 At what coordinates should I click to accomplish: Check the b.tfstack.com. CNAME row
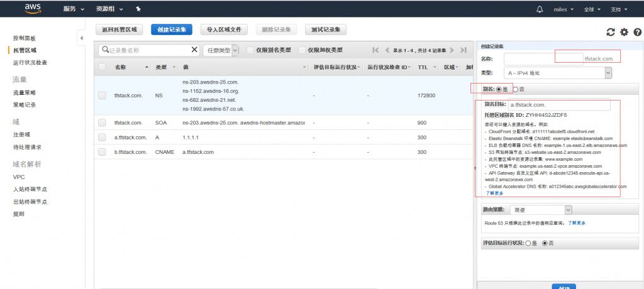click(103, 152)
